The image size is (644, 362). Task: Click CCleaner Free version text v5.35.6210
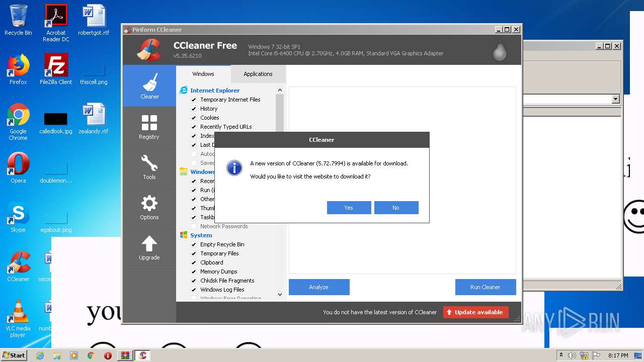click(x=187, y=56)
